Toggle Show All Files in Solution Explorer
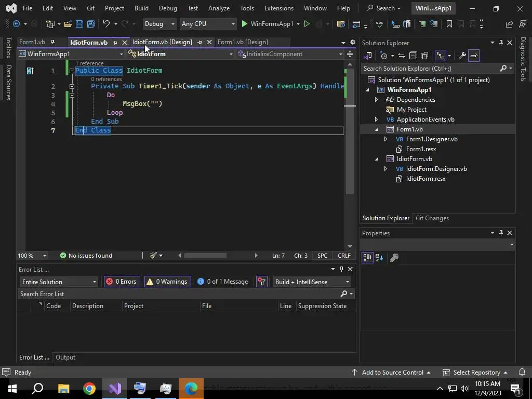 pos(424,56)
